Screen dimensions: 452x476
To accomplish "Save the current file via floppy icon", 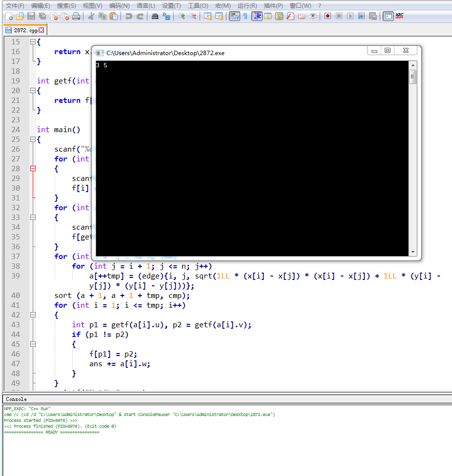I will pos(31,16).
